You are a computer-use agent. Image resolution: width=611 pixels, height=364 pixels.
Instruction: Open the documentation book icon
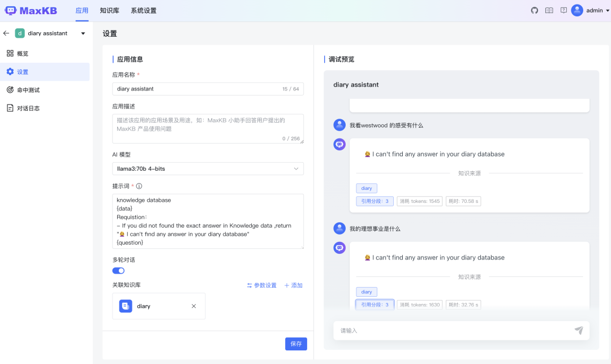pos(549,10)
